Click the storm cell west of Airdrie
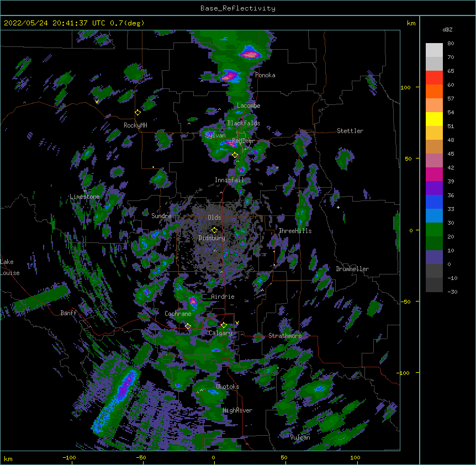This screenshot has width=476, height=465. (x=193, y=302)
